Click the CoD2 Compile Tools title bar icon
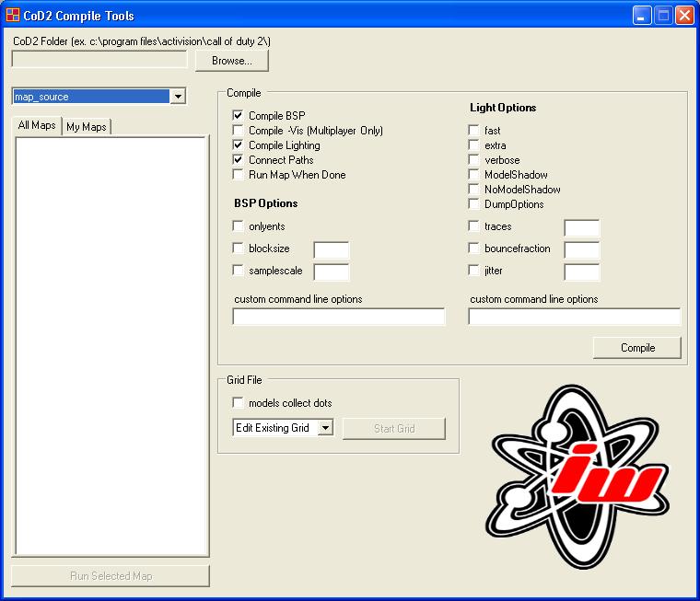Viewport: 700px width, 601px height. pos(13,15)
